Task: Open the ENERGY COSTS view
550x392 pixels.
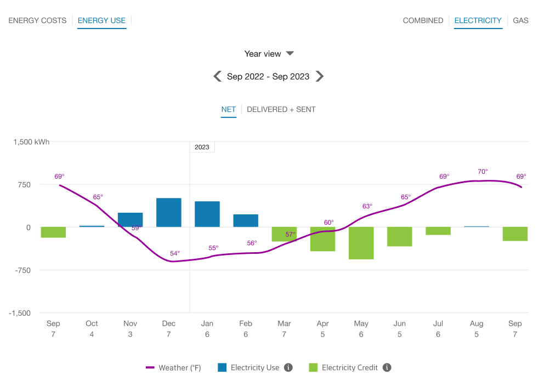Action: point(37,20)
